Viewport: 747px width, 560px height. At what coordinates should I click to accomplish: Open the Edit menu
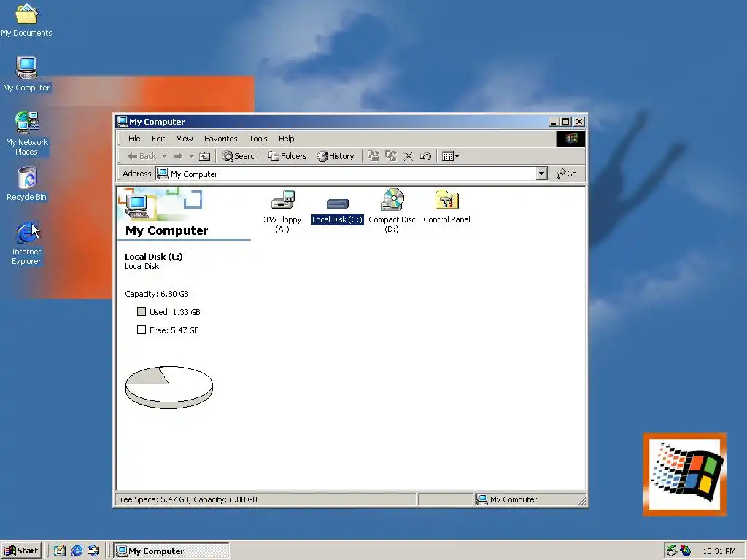pyautogui.click(x=158, y=139)
